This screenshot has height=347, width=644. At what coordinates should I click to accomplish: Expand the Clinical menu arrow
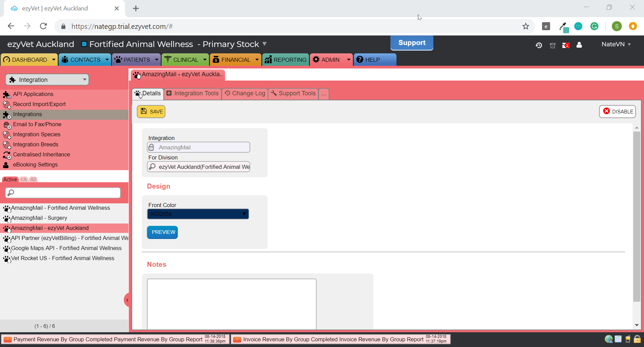[205, 59]
